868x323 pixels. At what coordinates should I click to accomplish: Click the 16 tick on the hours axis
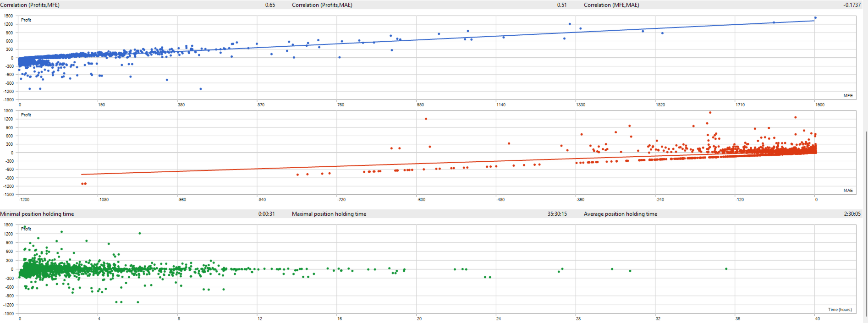coord(339,319)
